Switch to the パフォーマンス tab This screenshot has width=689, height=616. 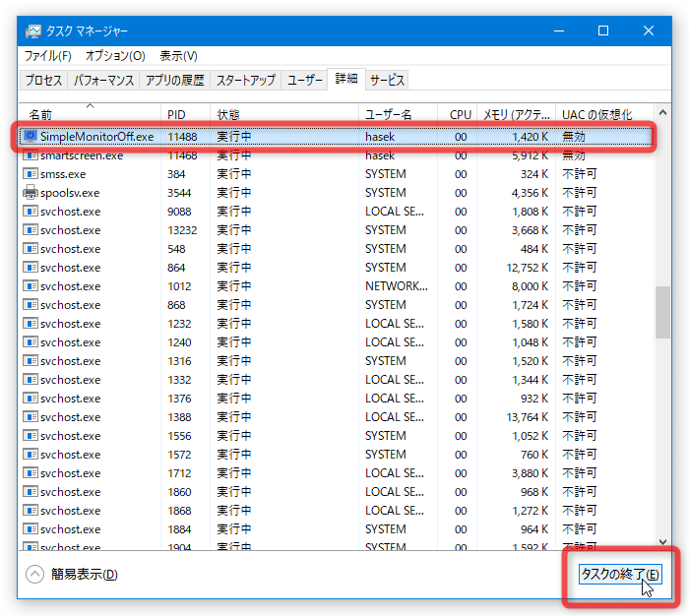click(103, 80)
